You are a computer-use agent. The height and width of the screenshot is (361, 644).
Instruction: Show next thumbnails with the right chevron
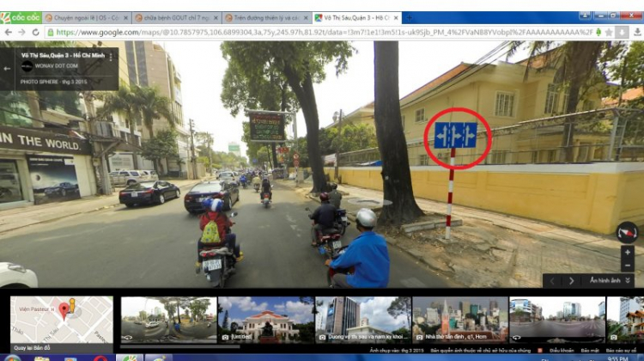point(571,281)
